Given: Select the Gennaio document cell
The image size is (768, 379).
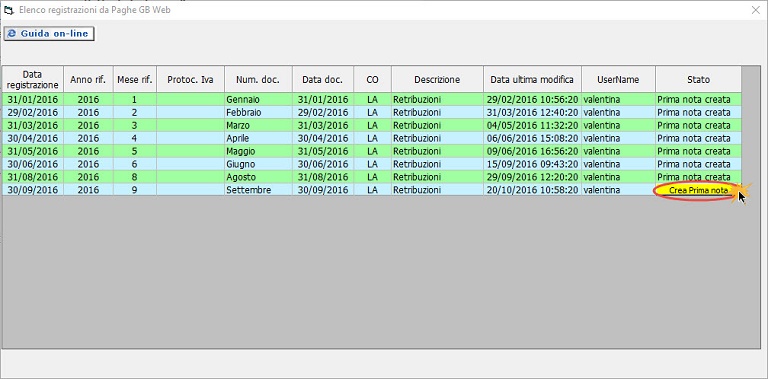Looking at the screenshot, I should [258, 99].
